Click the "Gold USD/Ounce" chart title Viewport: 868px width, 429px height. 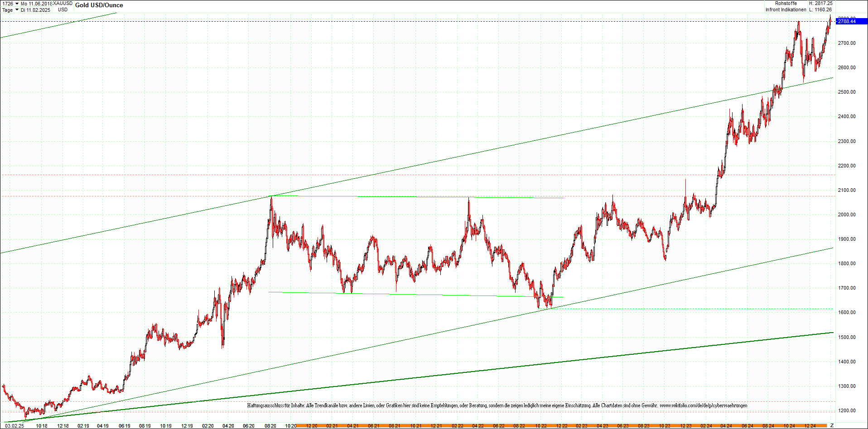(100, 5)
